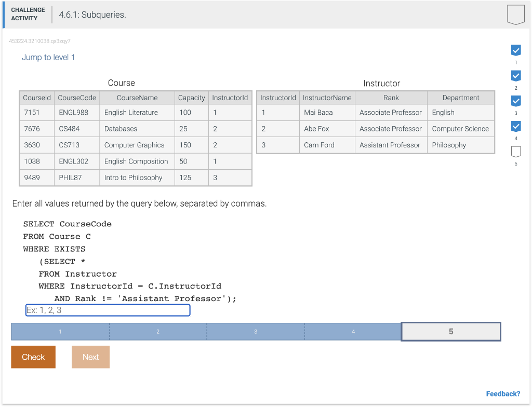Click the Jump to level 1 link
The width and height of the screenshot is (532, 409).
48,57
